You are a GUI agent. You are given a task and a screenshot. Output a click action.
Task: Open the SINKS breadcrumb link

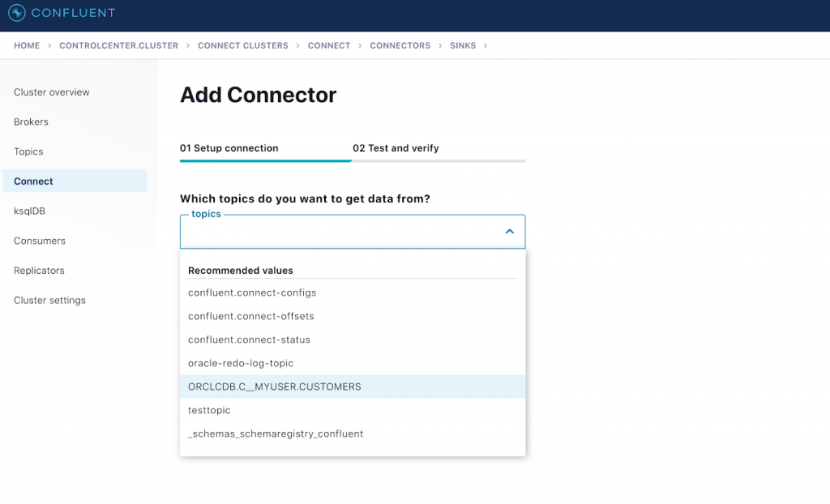[x=462, y=45]
